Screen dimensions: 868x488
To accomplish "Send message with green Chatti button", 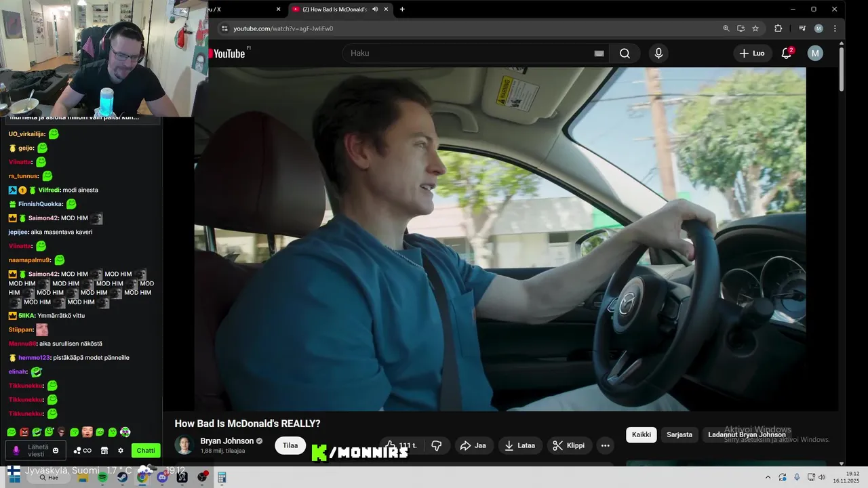I will 146,451.
